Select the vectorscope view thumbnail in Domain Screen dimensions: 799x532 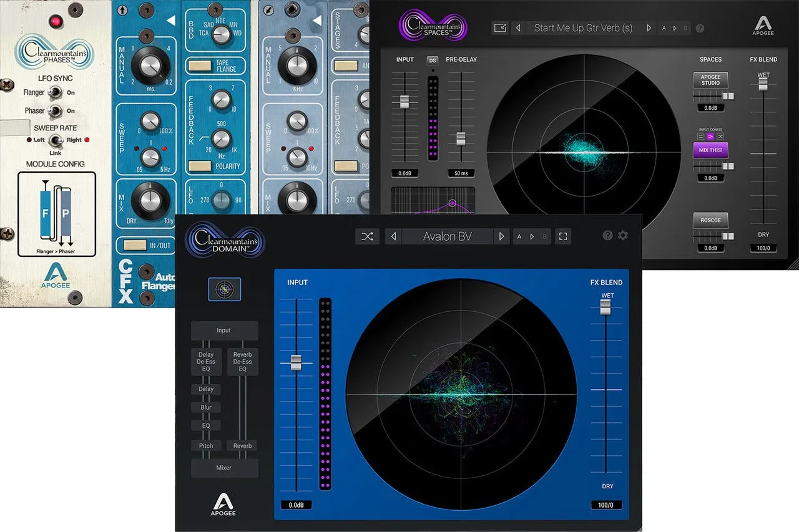pyautogui.click(x=225, y=289)
